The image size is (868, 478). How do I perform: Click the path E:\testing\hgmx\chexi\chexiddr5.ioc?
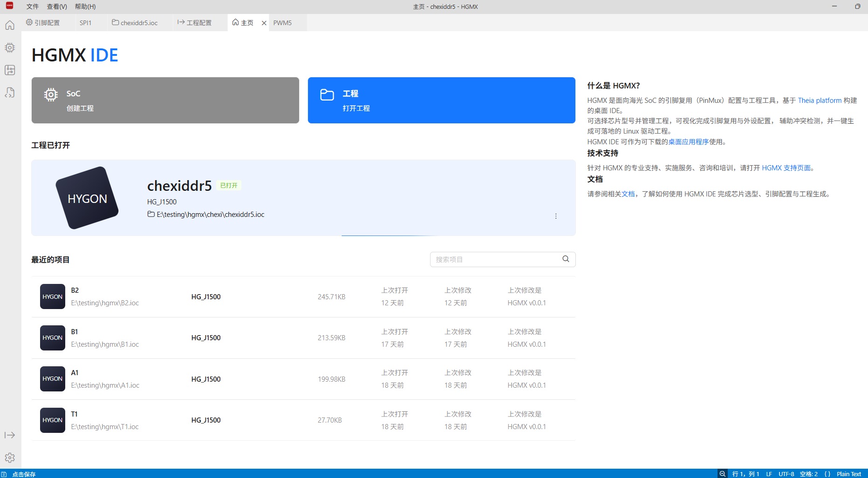(x=211, y=215)
